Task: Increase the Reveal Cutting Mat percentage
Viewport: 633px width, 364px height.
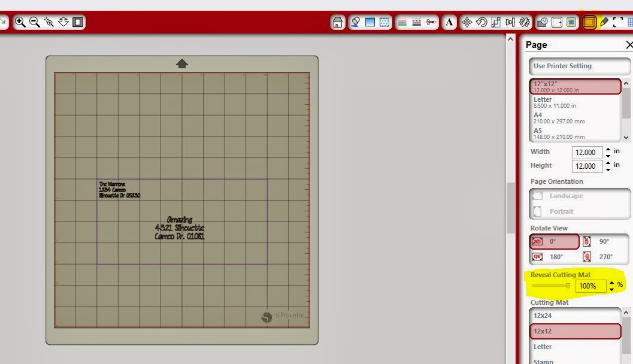Action: click(x=611, y=283)
